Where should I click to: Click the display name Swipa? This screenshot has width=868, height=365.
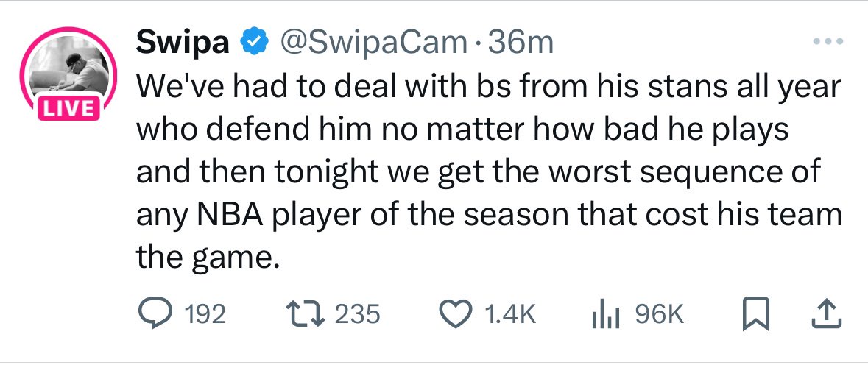pos(183,44)
